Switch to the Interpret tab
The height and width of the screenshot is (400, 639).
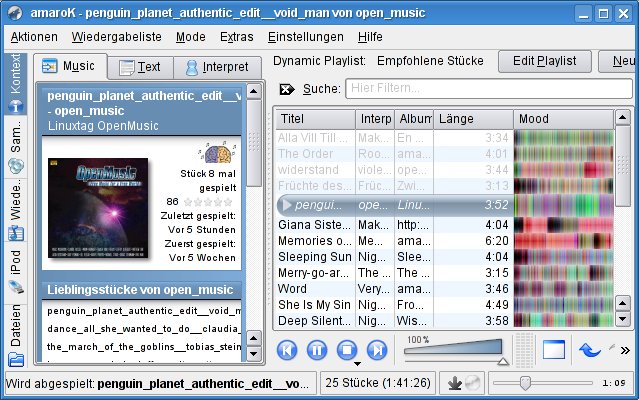coord(218,67)
